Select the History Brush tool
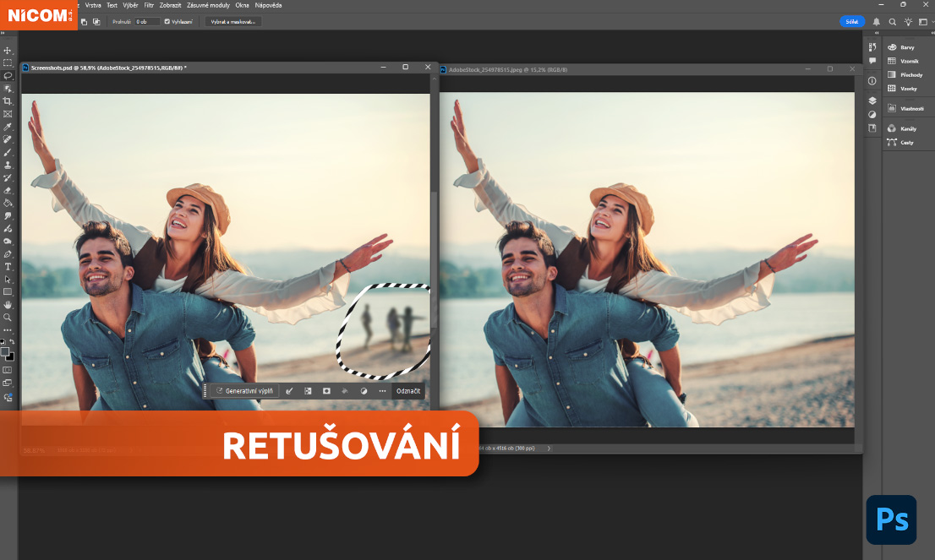Image resolution: width=935 pixels, height=560 pixels. pyautogui.click(x=8, y=177)
